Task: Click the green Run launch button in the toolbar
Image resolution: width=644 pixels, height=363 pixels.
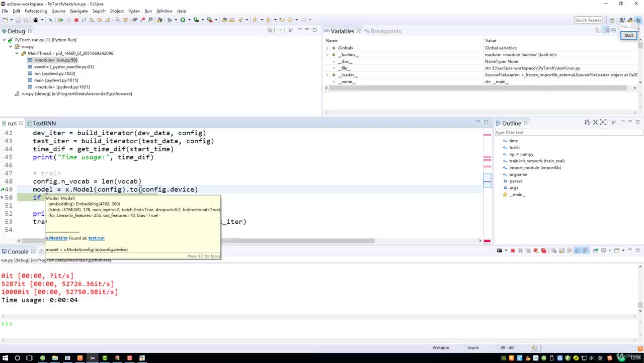Action: coord(183,20)
